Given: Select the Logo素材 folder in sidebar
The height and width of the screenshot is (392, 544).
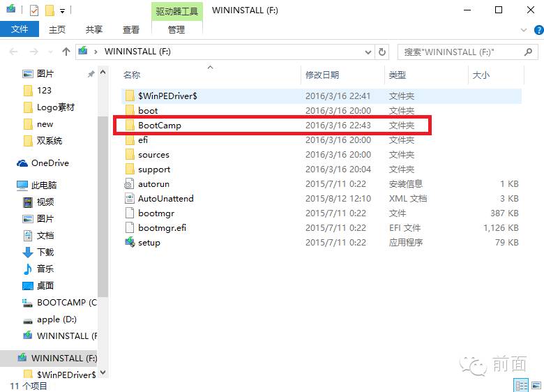Looking at the screenshot, I should [56, 107].
